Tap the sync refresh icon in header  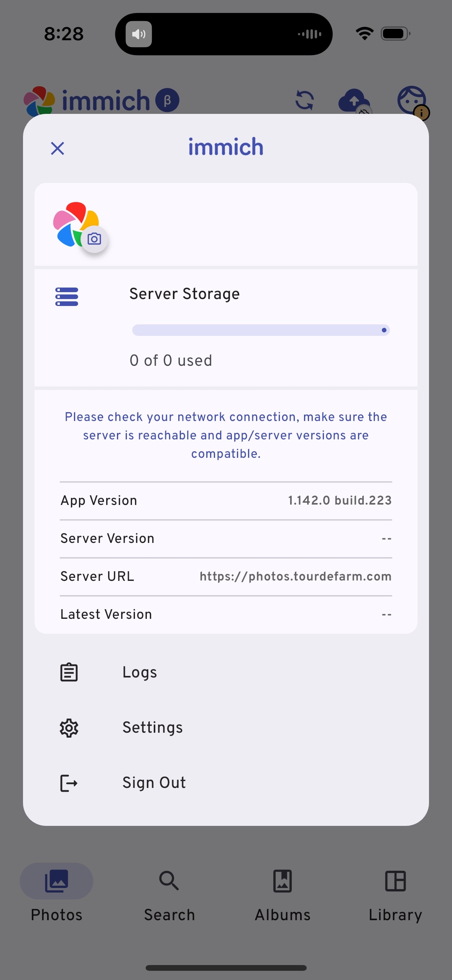305,100
